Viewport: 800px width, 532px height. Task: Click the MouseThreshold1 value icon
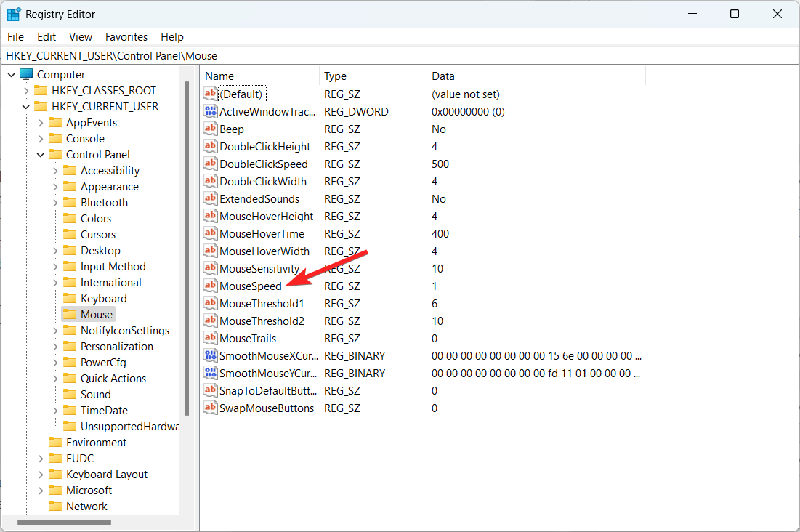(210, 303)
